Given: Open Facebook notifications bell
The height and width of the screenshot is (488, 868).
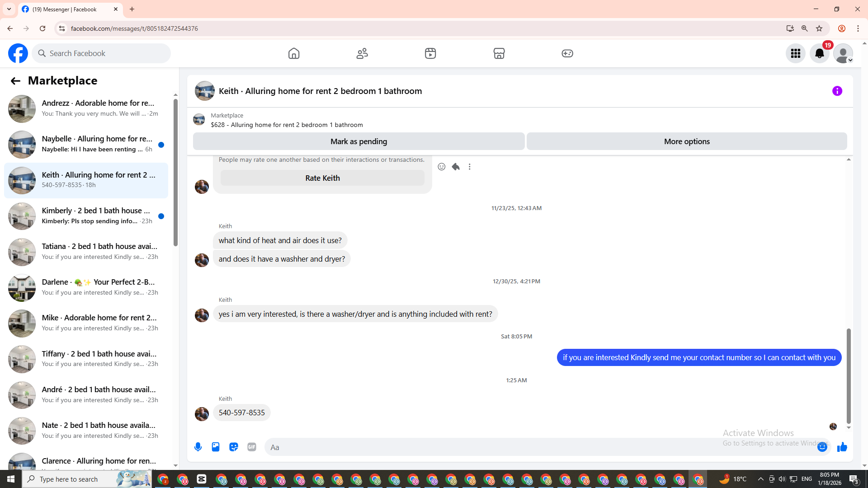Looking at the screenshot, I should pos(819,53).
